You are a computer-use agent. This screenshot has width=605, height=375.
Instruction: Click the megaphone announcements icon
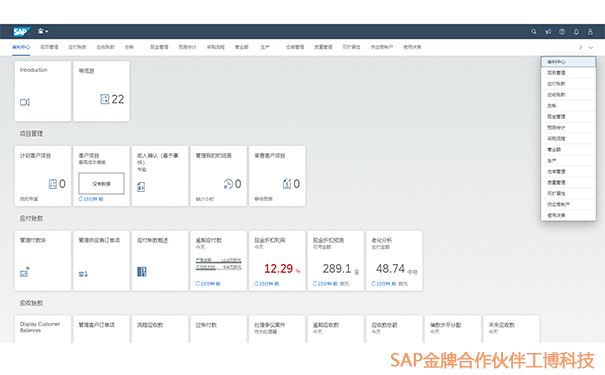click(548, 32)
